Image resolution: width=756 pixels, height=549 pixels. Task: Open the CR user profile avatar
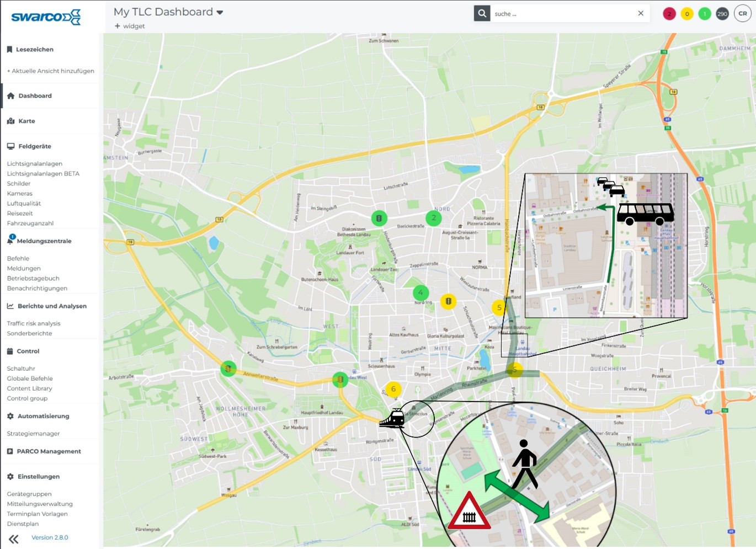(742, 14)
